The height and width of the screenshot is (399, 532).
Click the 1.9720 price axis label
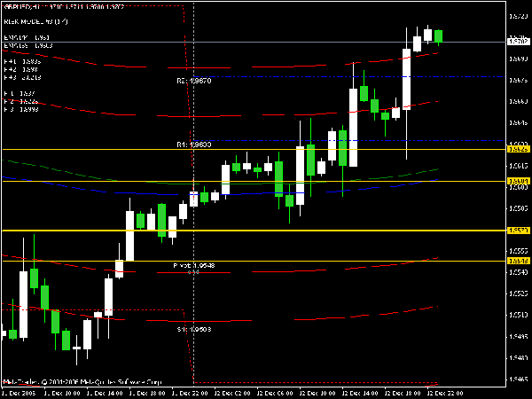[x=519, y=16]
